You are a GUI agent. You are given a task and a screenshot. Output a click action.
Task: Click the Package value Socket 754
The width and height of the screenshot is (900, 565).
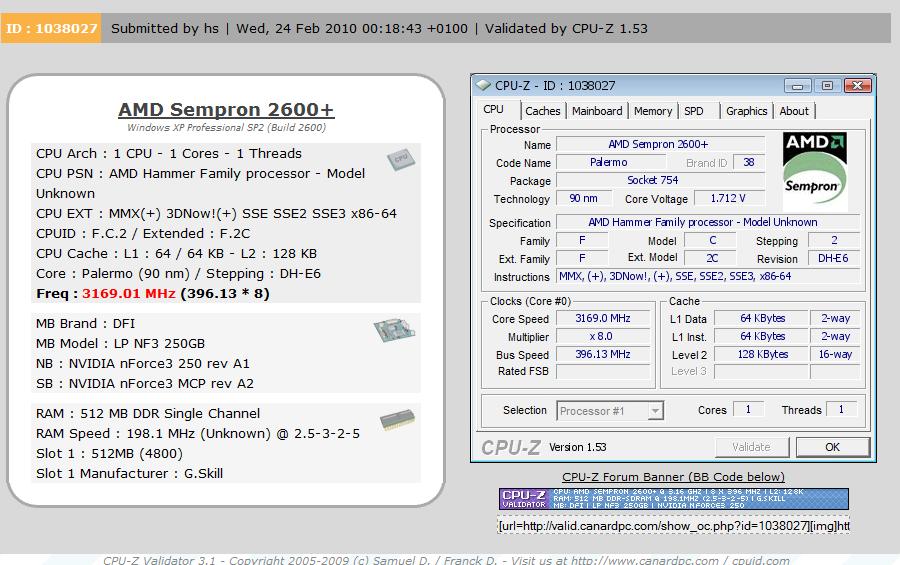click(x=661, y=180)
